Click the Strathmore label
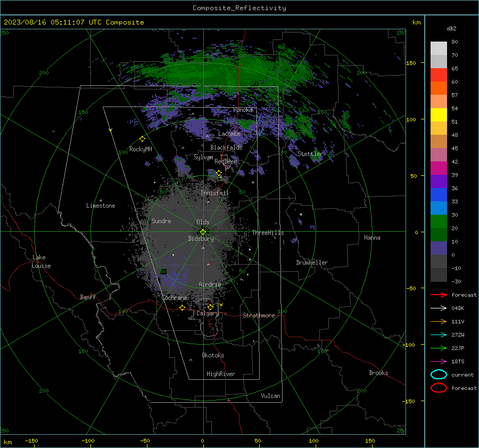 [259, 315]
